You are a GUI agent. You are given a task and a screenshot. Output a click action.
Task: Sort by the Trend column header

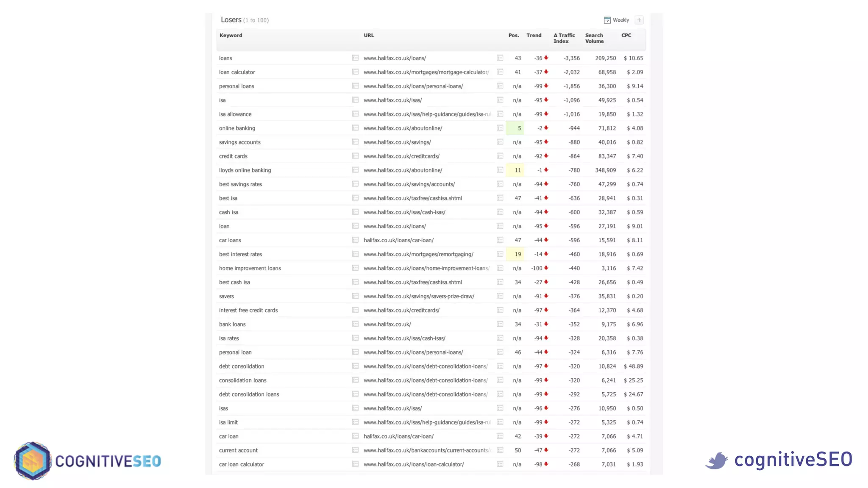[x=534, y=36]
